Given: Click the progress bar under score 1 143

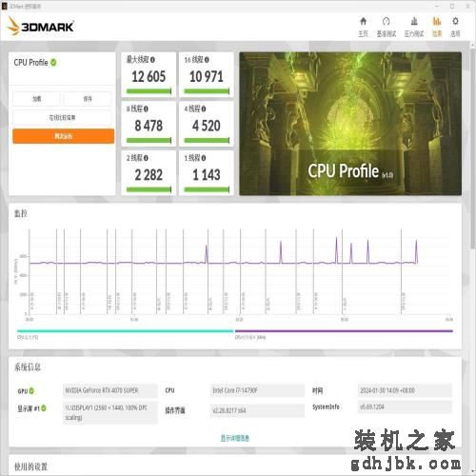Looking at the screenshot, I should pyautogui.click(x=207, y=189).
